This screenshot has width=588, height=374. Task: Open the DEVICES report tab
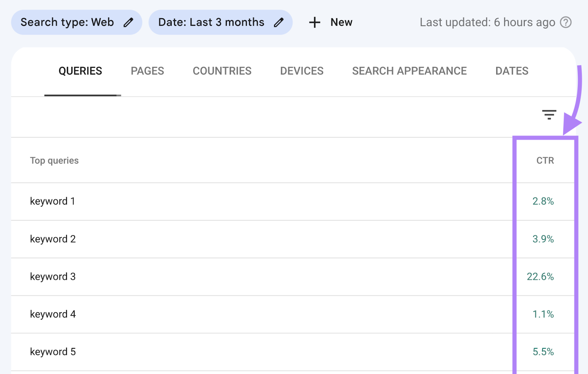point(301,71)
